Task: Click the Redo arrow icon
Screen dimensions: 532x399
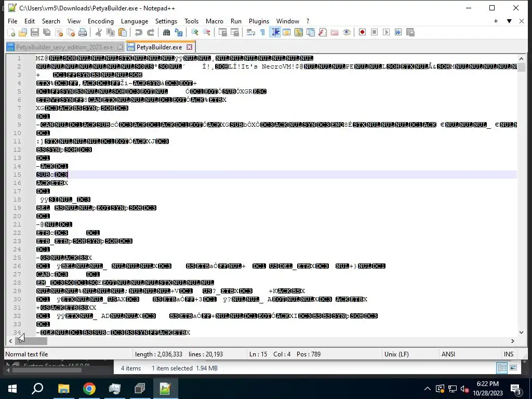Action: (150, 32)
